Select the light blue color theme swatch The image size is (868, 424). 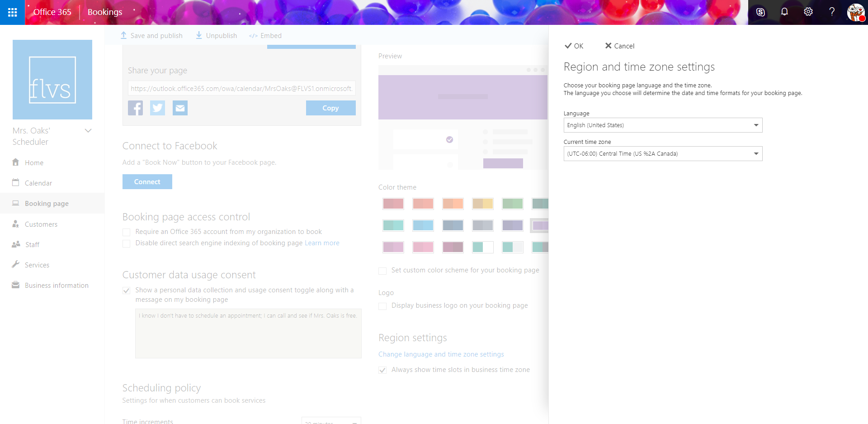tap(423, 225)
